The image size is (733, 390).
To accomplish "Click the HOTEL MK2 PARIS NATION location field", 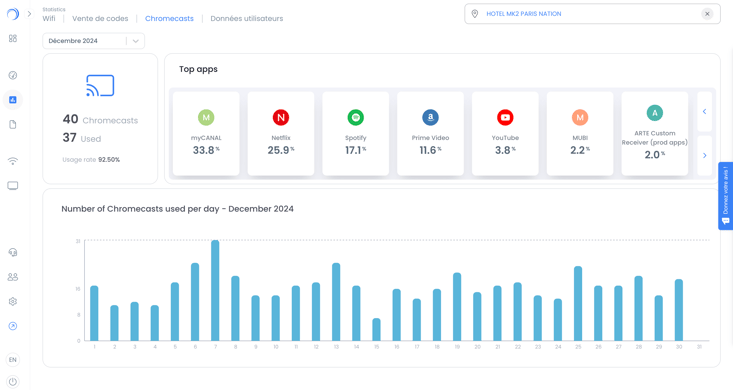I will 592,14.
